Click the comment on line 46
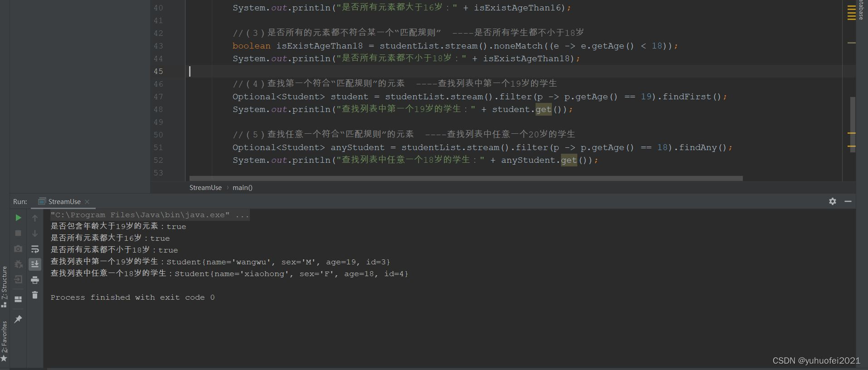The height and width of the screenshot is (370, 868). 395,83
